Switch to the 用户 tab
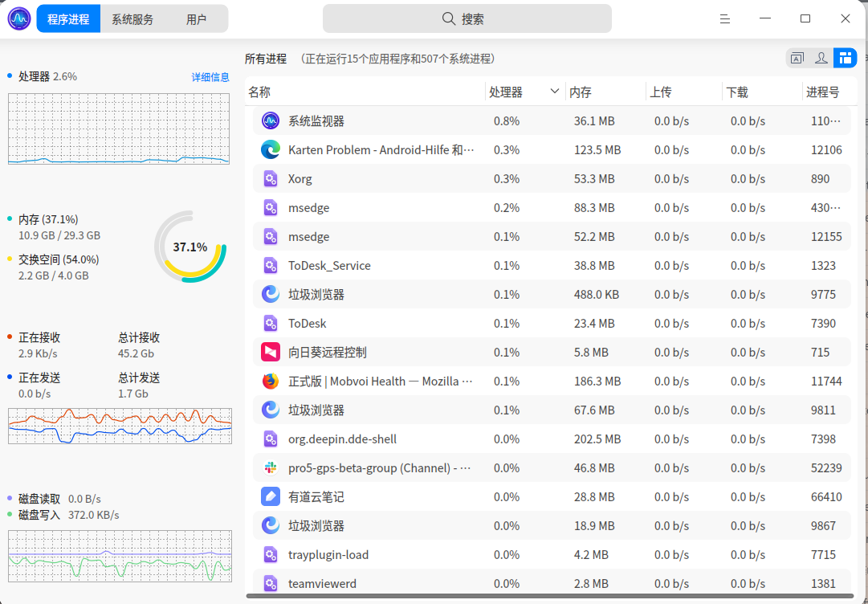The image size is (868, 604). tap(196, 19)
